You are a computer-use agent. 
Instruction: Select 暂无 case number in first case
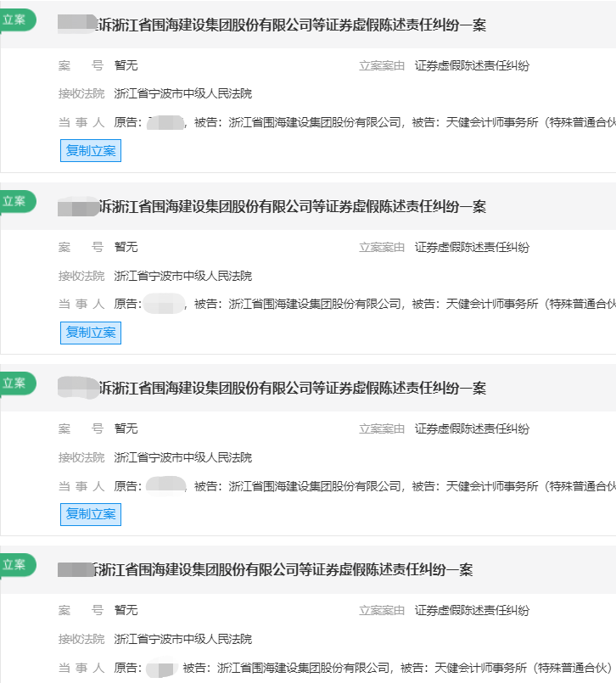126,66
